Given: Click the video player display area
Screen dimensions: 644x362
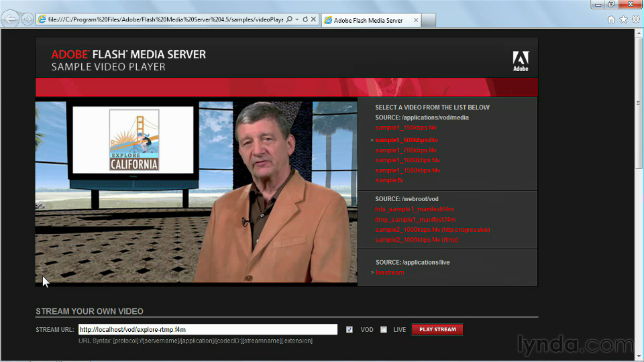Looking at the screenshot, I should [x=197, y=192].
